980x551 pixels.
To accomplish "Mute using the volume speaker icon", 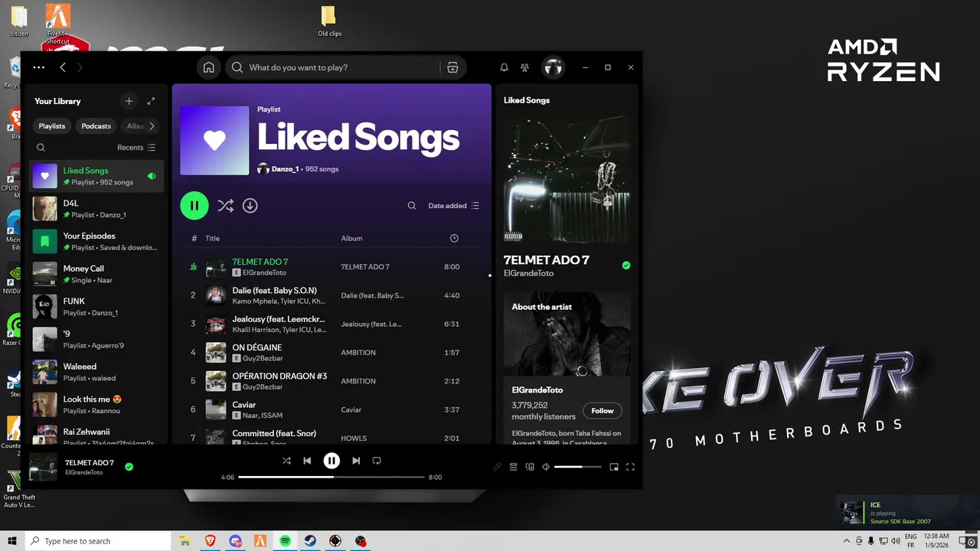I will (x=546, y=467).
